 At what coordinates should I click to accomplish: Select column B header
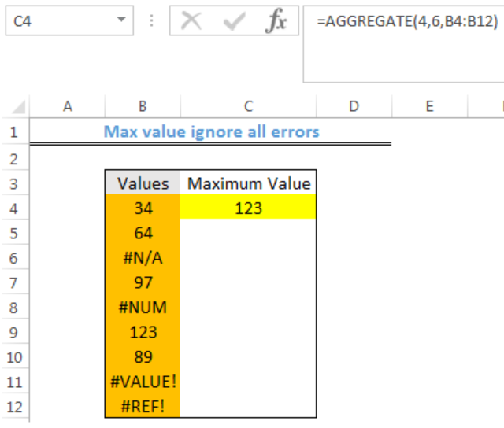click(x=143, y=106)
